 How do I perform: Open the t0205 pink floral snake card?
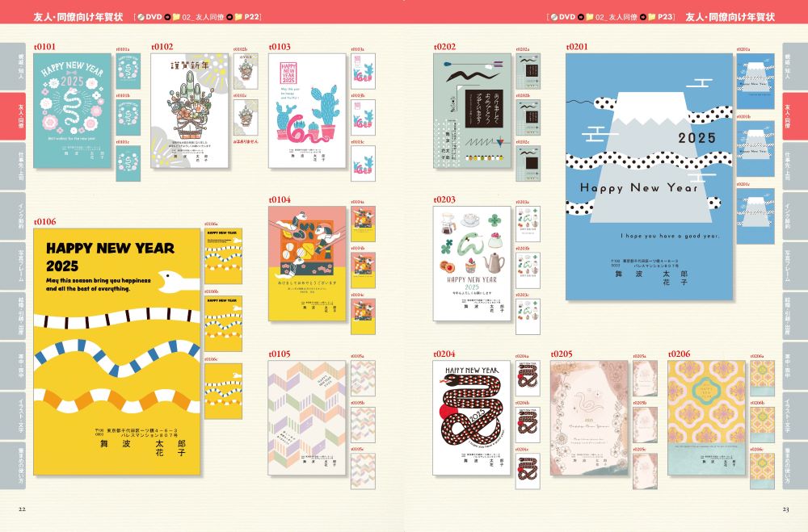point(589,418)
